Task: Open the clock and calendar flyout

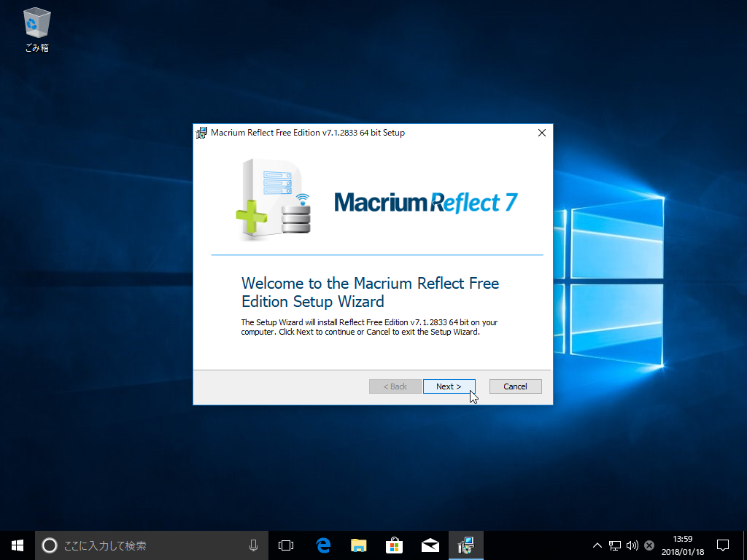Action: (683, 545)
